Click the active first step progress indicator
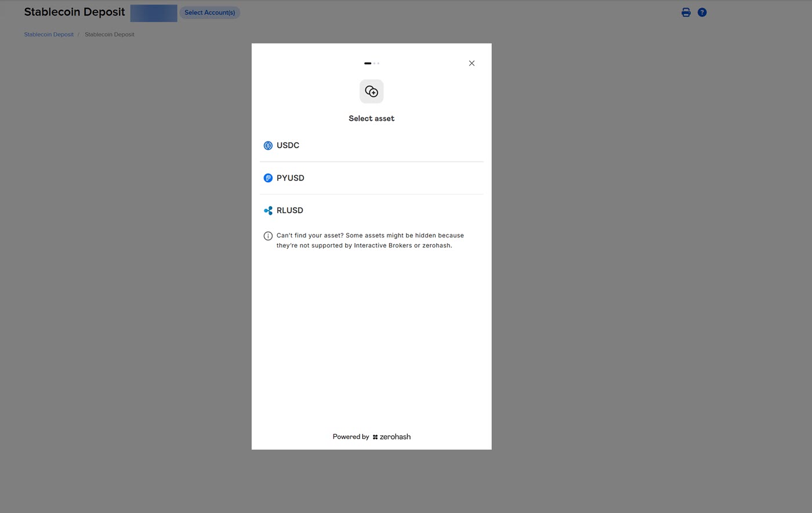The height and width of the screenshot is (513, 812). 368,63
